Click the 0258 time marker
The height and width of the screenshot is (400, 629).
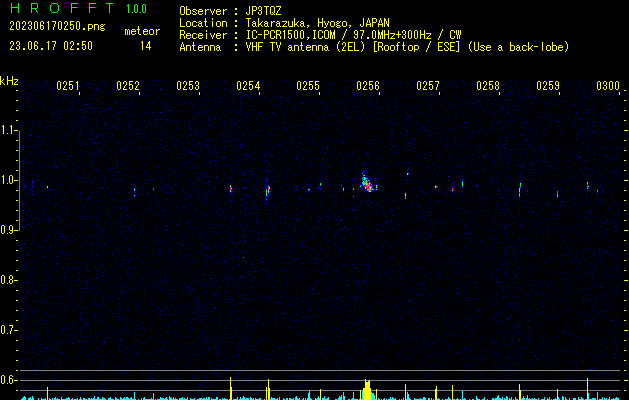488,86
